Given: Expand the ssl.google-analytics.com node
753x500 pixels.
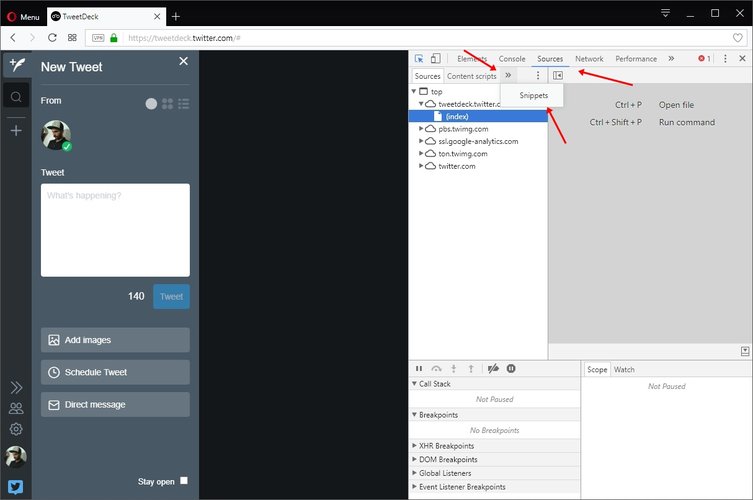Looking at the screenshot, I should tap(421, 141).
